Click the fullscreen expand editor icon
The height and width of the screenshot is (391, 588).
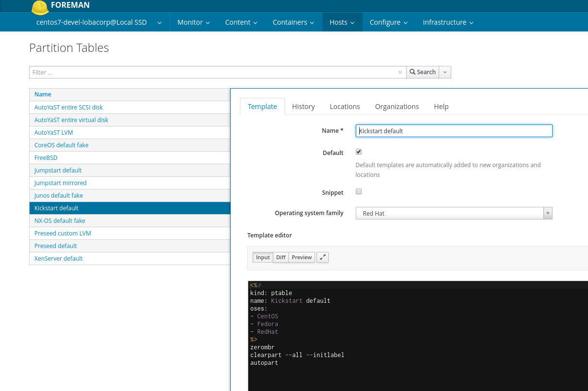(x=322, y=257)
